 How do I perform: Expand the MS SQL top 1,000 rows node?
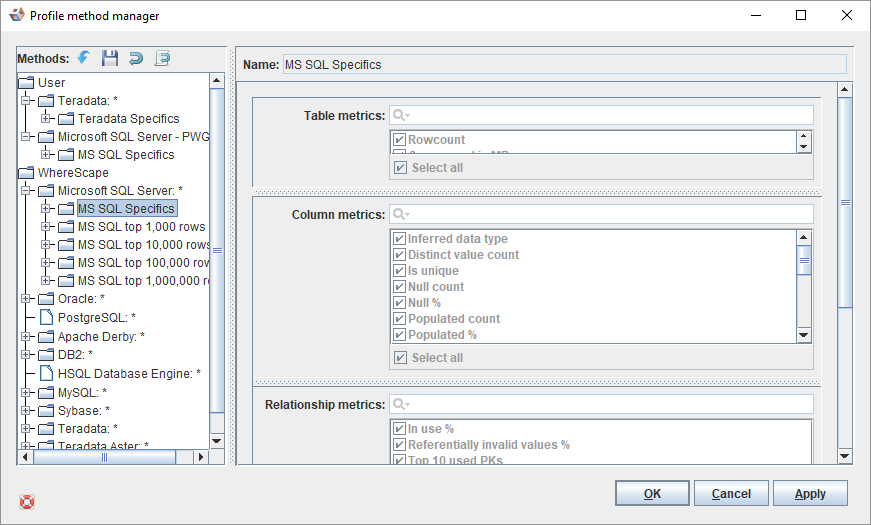pos(46,227)
